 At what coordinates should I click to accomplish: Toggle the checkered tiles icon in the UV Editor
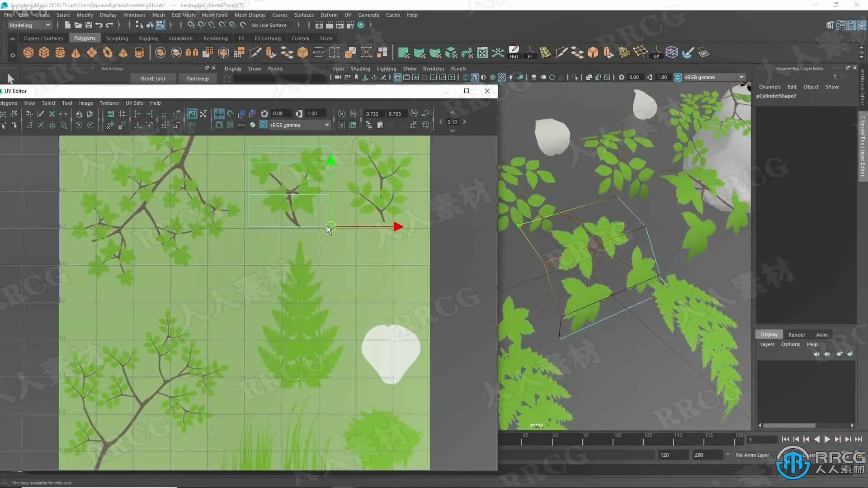click(x=230, y=125)
